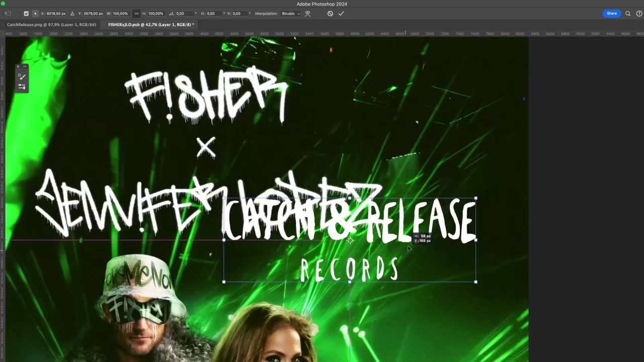Click the transform tool preset icon
Image resolution: width=644 pixels, height=362 pixels.
[8, 14]
